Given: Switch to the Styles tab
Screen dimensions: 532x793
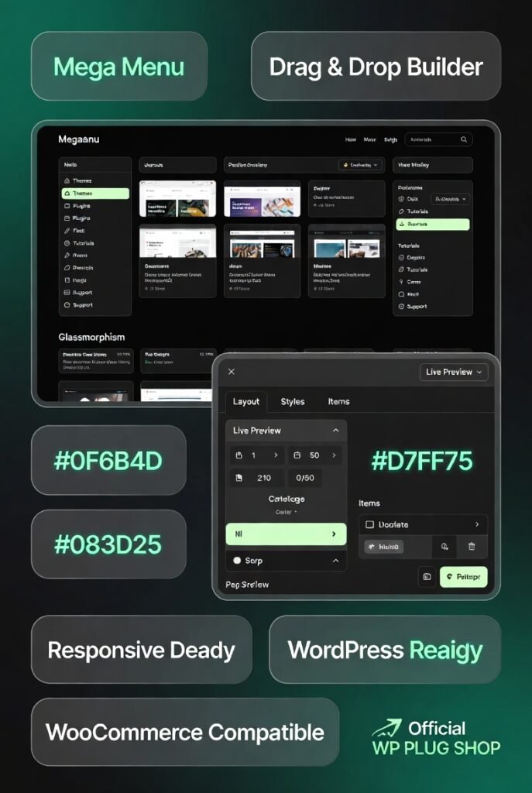Looking at the screenshot, I should pos(292,402).
